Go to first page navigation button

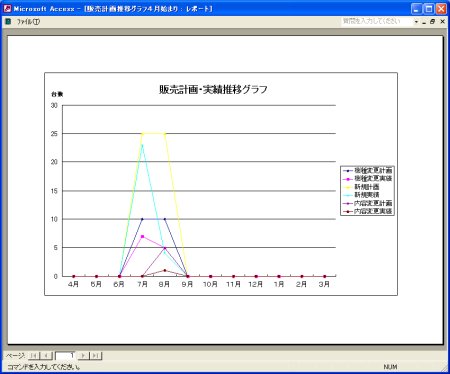coord(34,356)
